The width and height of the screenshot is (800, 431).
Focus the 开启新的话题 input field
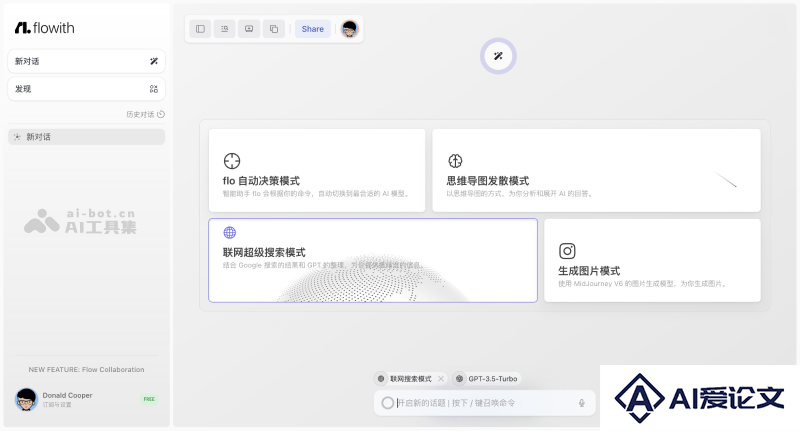click(x=485, y=403)
